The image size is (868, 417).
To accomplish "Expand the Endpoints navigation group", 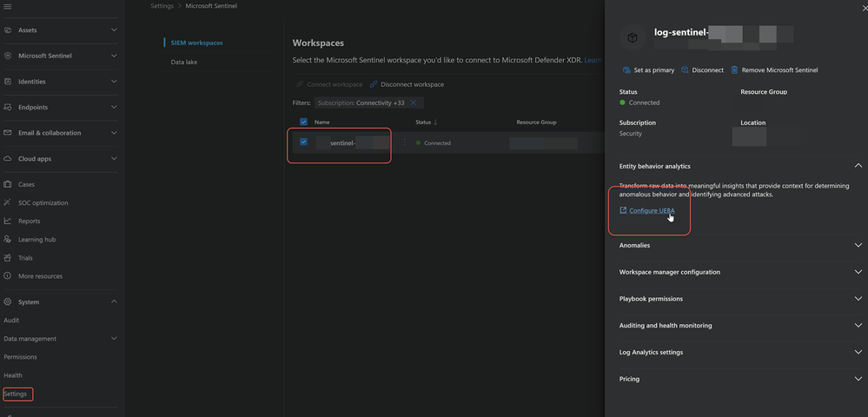I will (114, 107).
